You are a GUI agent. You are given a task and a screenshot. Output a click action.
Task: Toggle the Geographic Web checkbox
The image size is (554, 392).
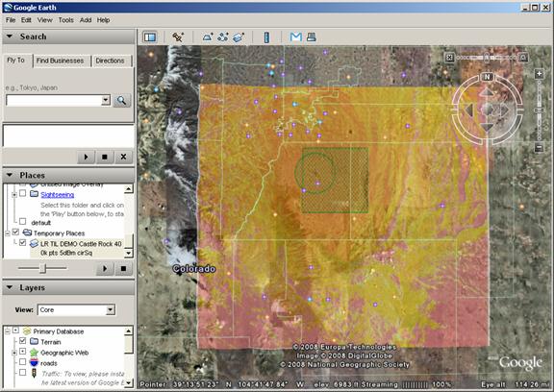pos(23,352)
